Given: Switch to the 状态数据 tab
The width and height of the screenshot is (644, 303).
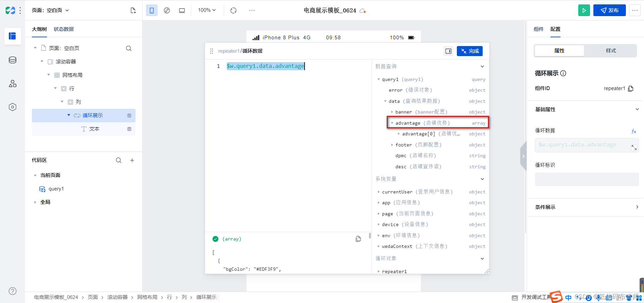Looking at the screenshot, I should coord(64,29).
